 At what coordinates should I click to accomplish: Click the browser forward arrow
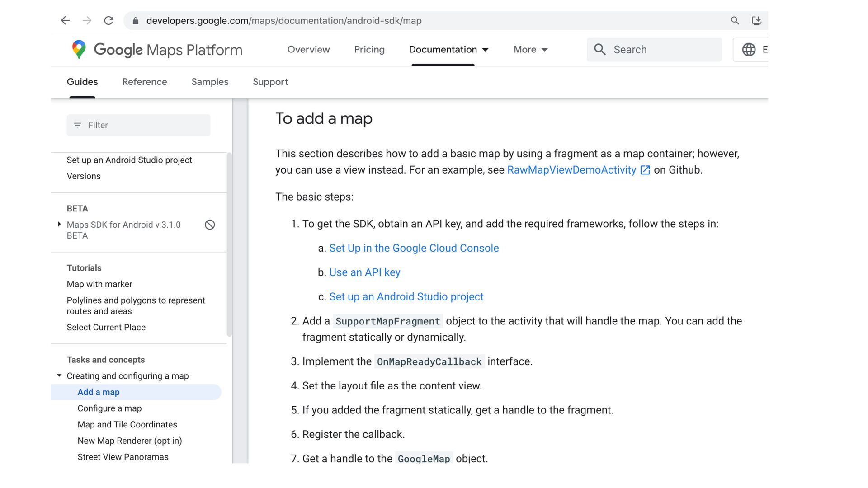(x=87, y=21)
